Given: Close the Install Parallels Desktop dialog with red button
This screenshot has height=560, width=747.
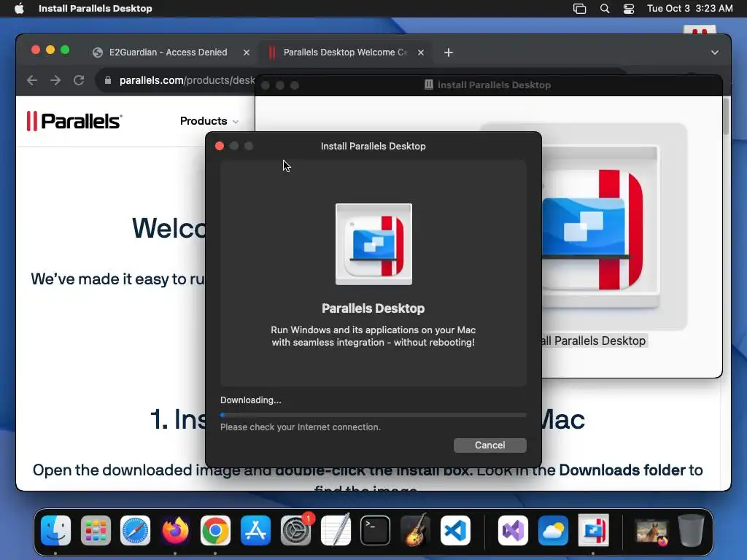Looking at the screenshot, I should (220, 146).
